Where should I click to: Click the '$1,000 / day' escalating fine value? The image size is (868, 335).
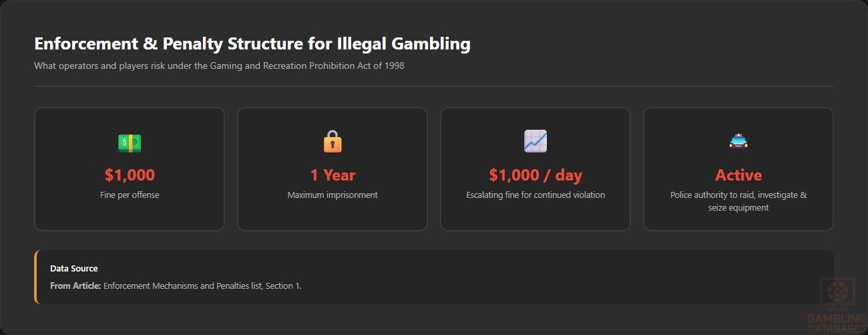click(x=535, y=175)
